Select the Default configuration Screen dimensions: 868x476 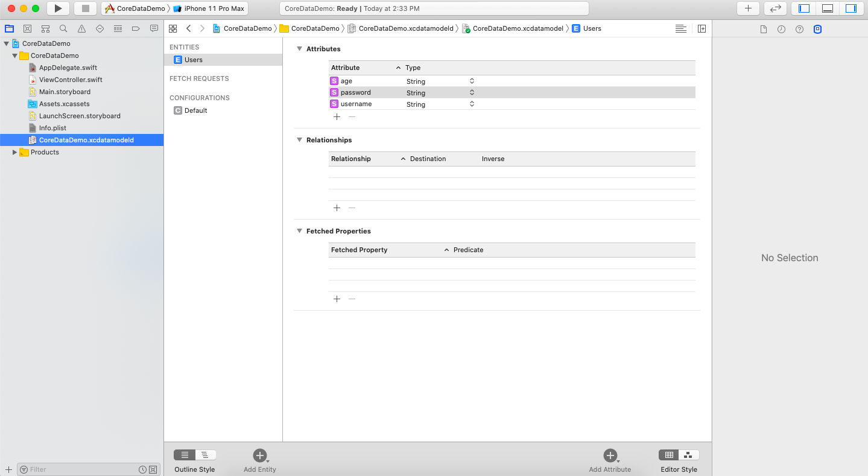195,110
